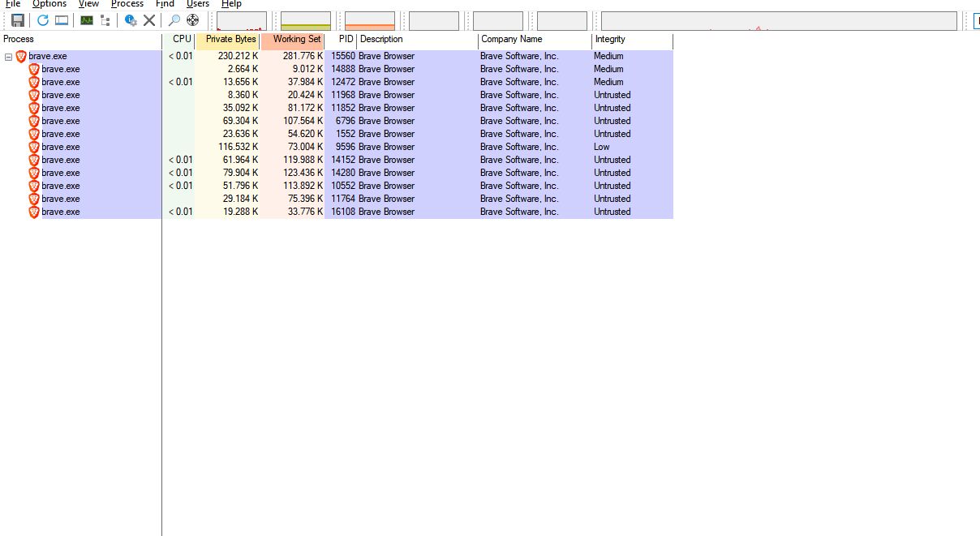Open process Properties gear icon
The width and height of the screenshot is (980, 536).
point(131,20)
